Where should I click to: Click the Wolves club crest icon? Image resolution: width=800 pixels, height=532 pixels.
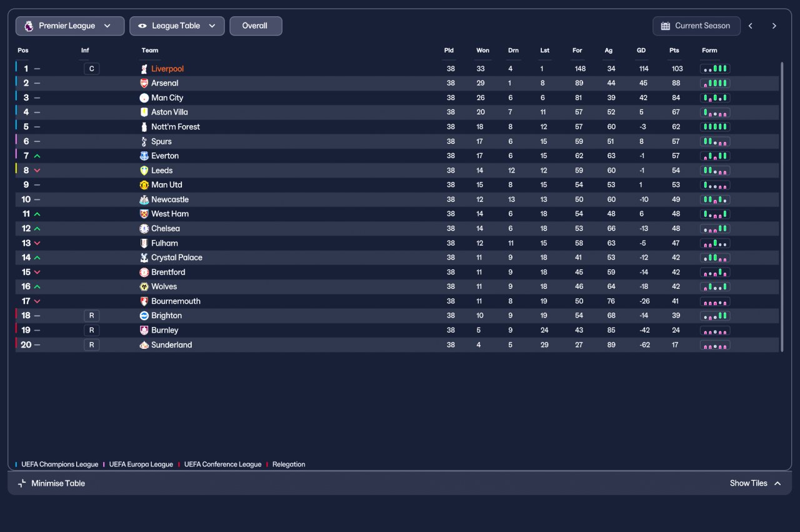144,286
